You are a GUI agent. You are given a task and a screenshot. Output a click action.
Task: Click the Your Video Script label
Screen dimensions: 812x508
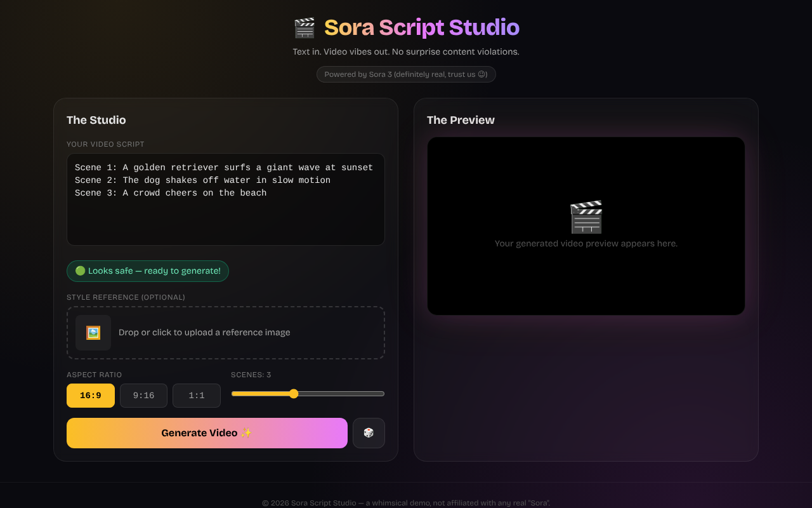tap(106, 144)
